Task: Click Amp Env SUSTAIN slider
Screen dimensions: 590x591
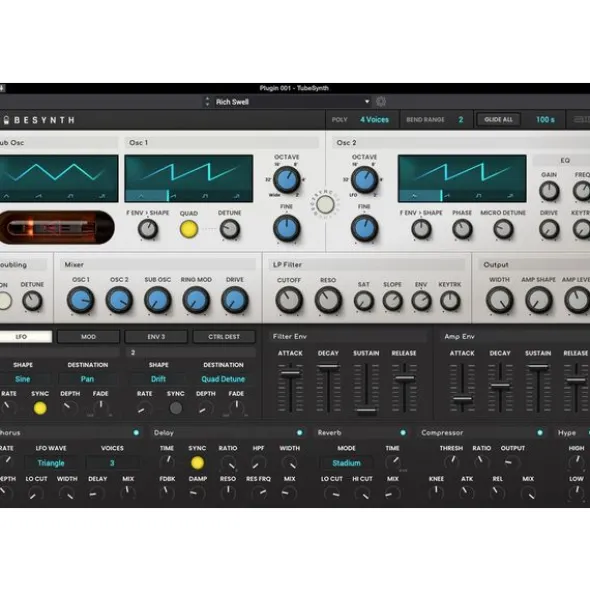Action: point(538,388)
